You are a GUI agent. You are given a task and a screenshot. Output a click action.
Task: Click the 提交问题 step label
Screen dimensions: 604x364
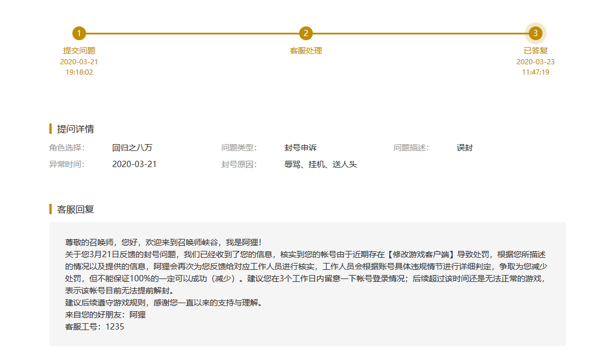pyautogui.click(x=79, y=51)
